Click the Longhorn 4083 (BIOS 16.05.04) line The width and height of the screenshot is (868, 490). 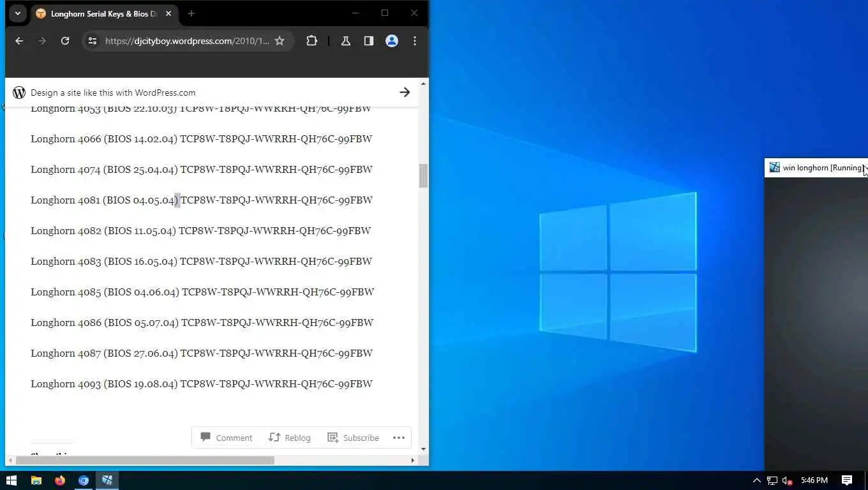tap(201, 261)
